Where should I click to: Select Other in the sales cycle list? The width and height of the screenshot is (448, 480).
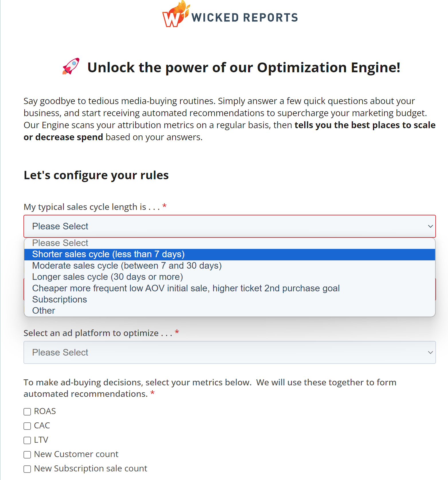point(44,311)
